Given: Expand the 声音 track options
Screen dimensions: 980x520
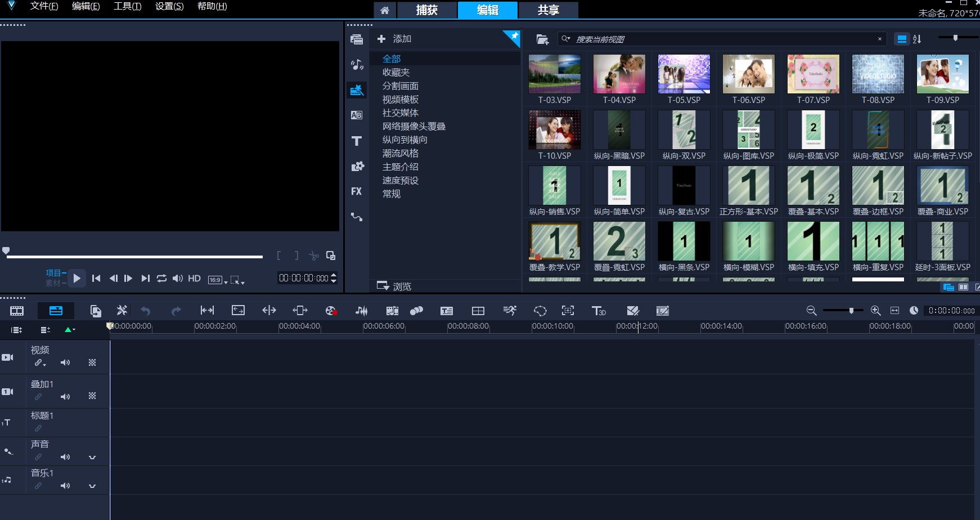Looking at the screenshot, I should [92, 458].
